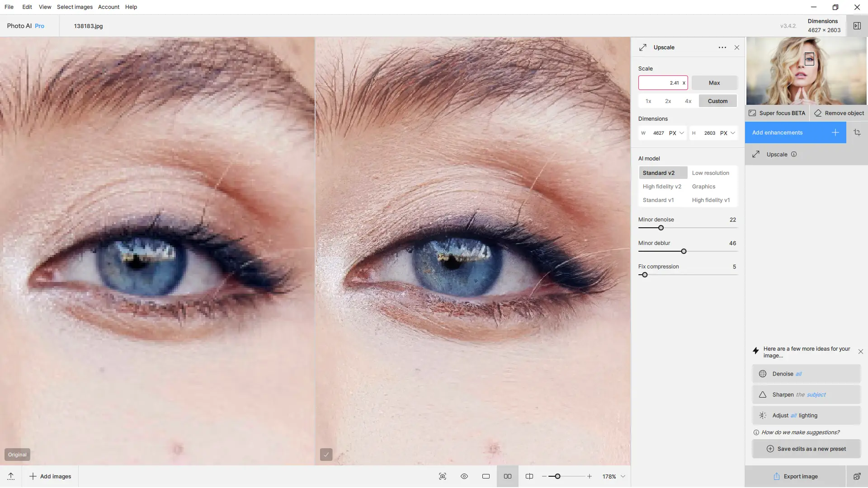Screen dimensions: 868x488
Task: Open the Select images menu
Action: 75,7
